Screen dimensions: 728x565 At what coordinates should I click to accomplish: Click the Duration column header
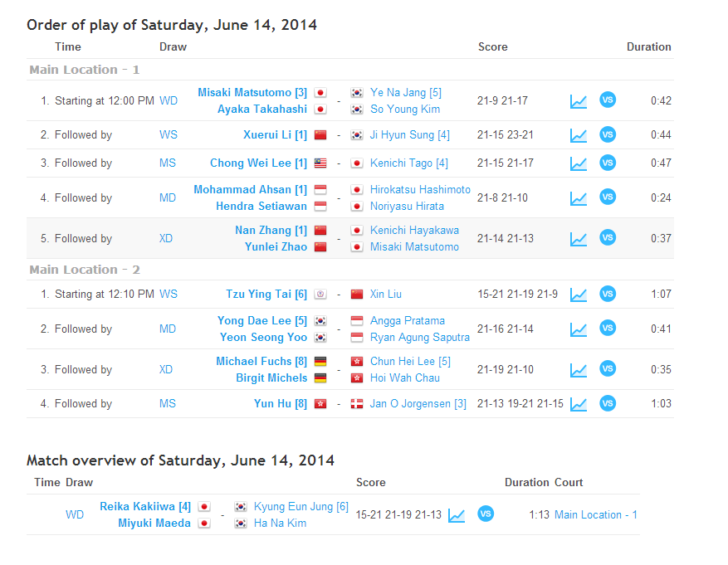pyautogui.click(x=648, y=46)
